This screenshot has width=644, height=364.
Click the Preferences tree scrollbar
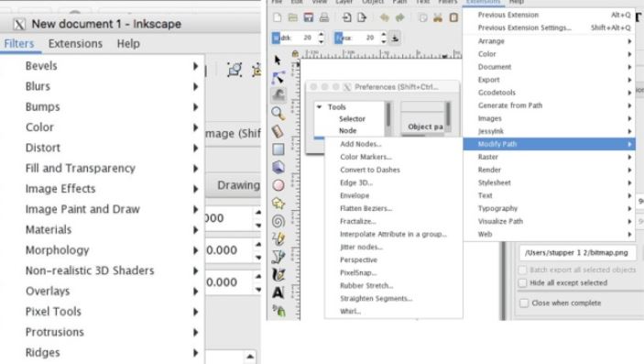point(388,115)
